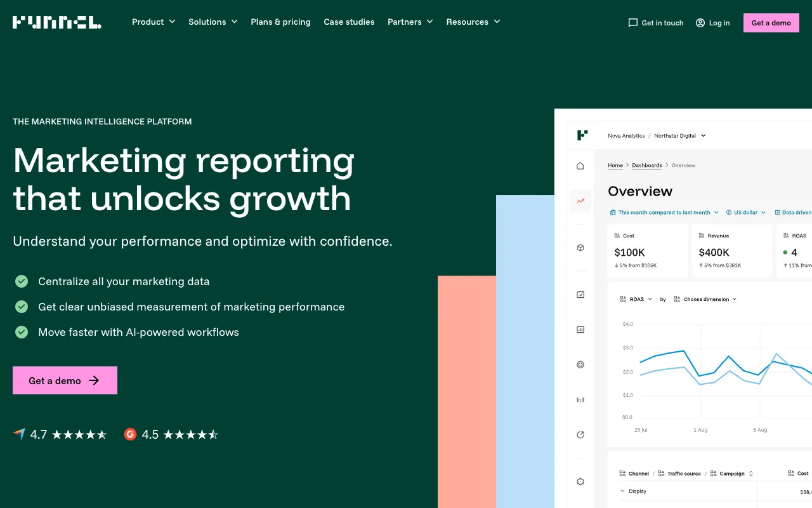This screenshot has width=812, height=508.
Task: Open Plans & pricing page
Action: tap(280, 22)
